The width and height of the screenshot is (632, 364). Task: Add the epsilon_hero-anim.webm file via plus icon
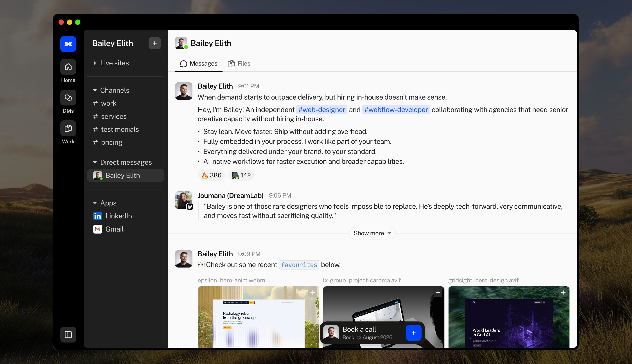312,293
